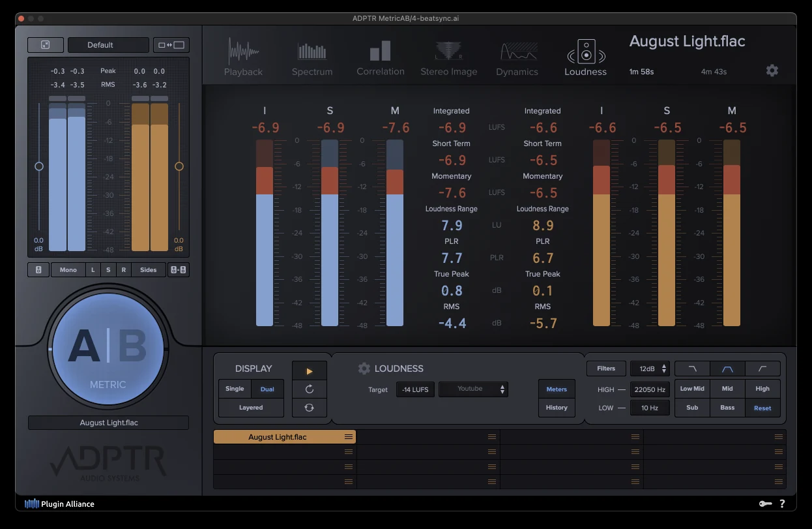
Task: Select the August Light.flac track slot
Action: click(x=285, y=437)
